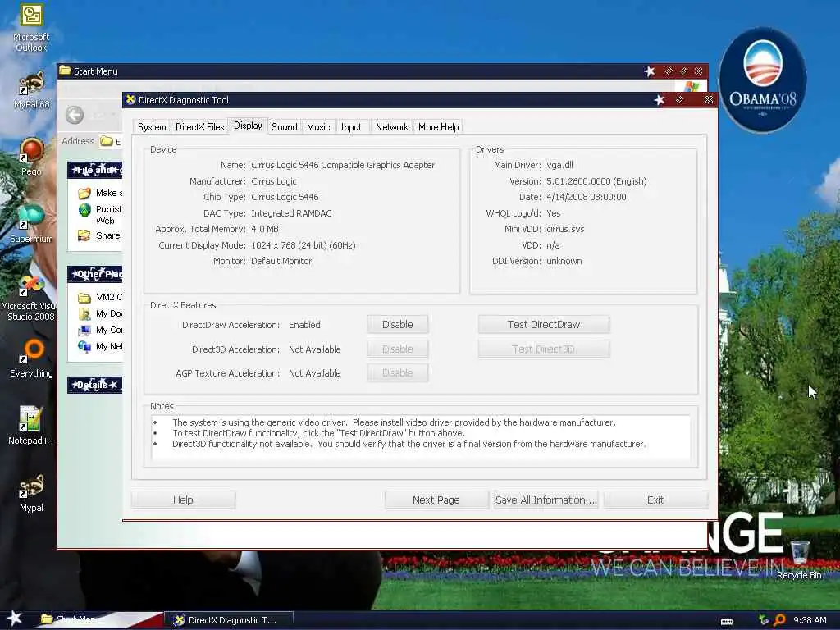The width and height of the screenshot is (840, 630).
Task: Click the Mini VDD value 'cirrus.sys'
Action: (565, 229)
